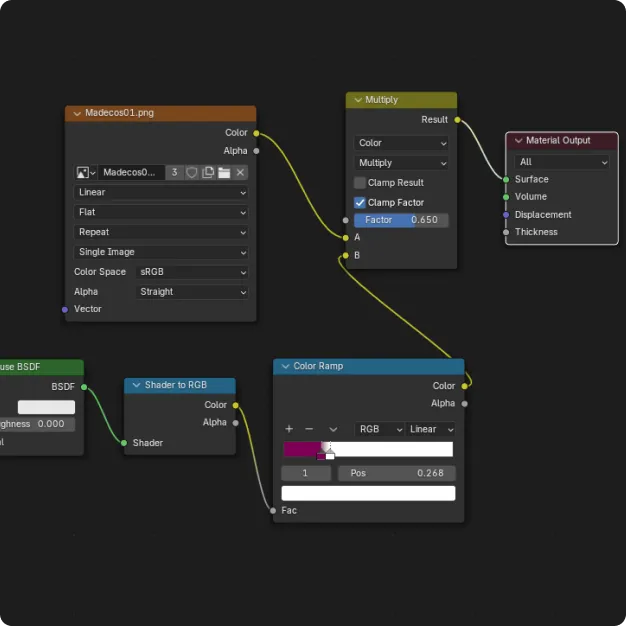Click the new image duplicate icon
The width and height of the screenshot is (626, 626).
(x=208, y=172)
